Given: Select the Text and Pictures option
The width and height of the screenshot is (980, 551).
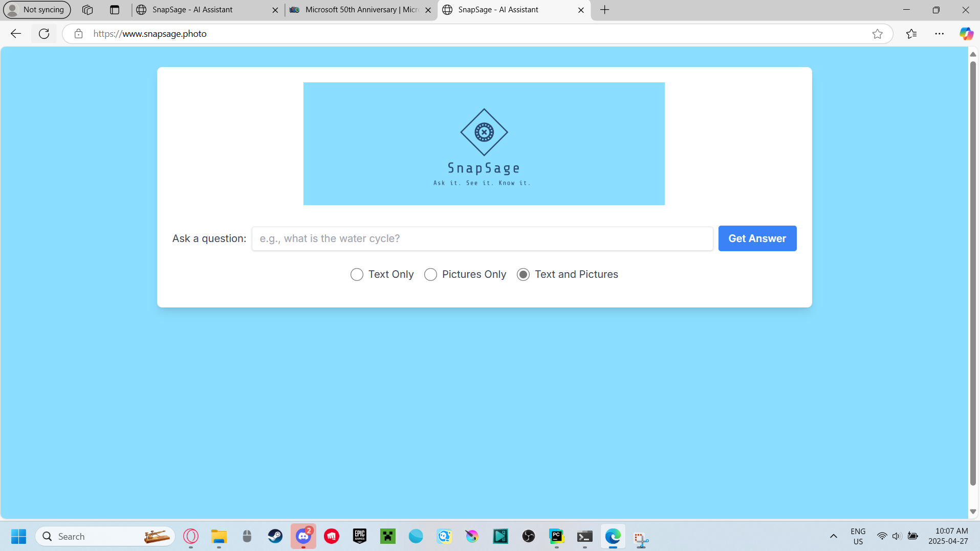Looking at the screenshot, I should click(x=523, y=275).
